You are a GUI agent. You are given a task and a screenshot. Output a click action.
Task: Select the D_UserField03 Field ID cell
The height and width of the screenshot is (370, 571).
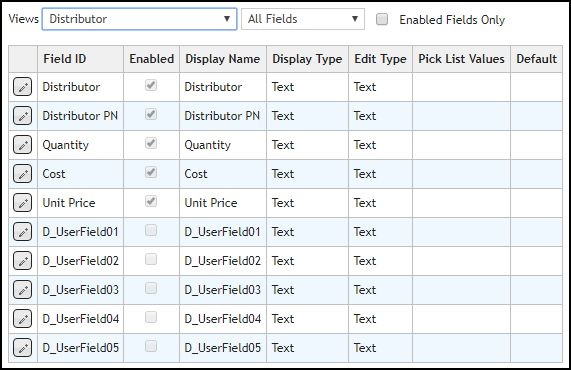click(80, 290)
